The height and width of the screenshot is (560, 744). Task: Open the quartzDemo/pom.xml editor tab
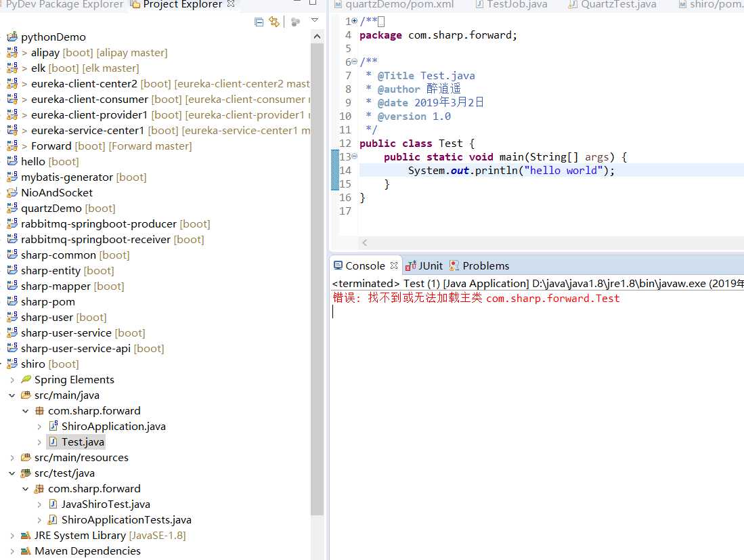394,4
